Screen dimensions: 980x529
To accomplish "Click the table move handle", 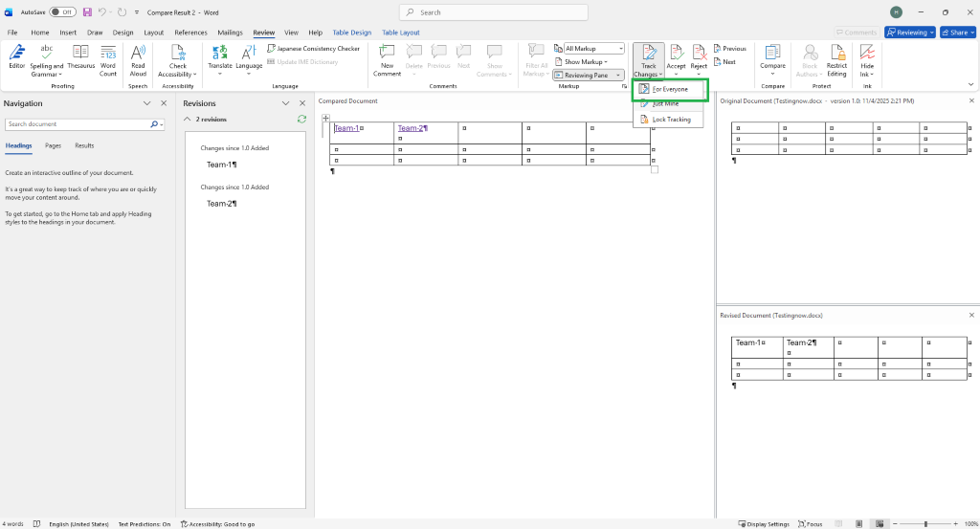I will 325,118.
